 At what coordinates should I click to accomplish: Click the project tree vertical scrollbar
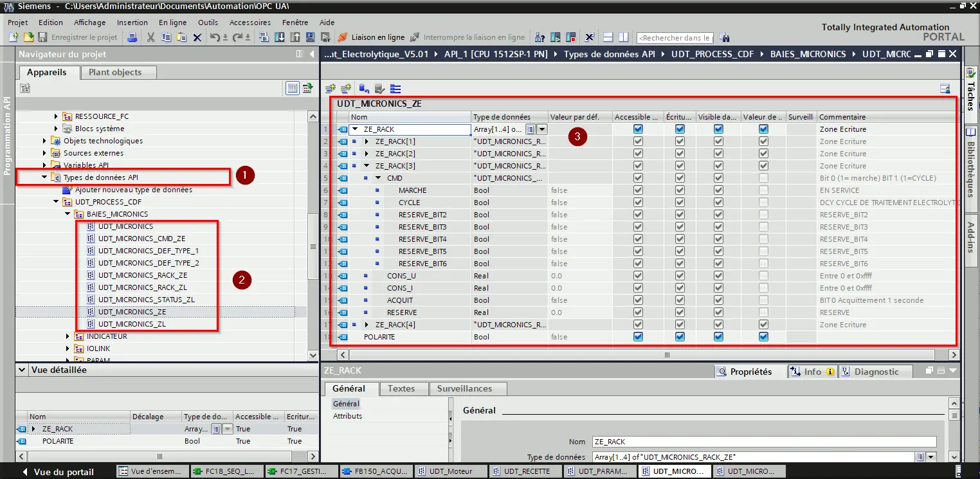click(313, 246)
